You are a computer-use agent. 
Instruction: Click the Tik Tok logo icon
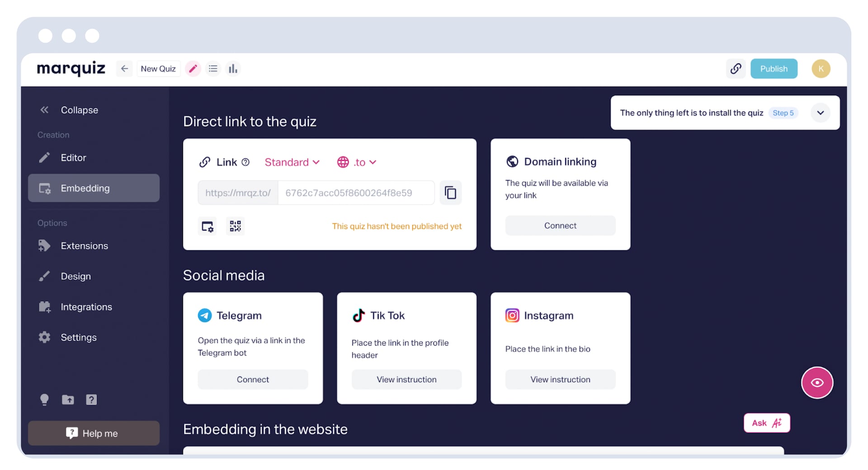(359, 315)
